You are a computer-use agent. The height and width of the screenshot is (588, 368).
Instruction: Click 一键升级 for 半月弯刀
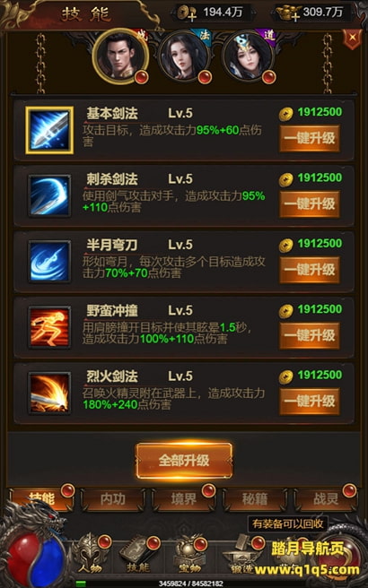310,270
